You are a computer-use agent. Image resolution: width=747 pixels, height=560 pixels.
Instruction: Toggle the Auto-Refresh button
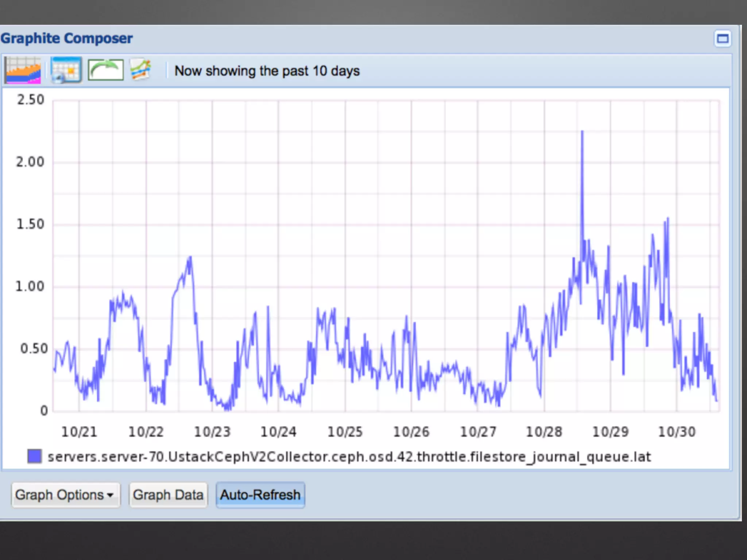[260, 495]
